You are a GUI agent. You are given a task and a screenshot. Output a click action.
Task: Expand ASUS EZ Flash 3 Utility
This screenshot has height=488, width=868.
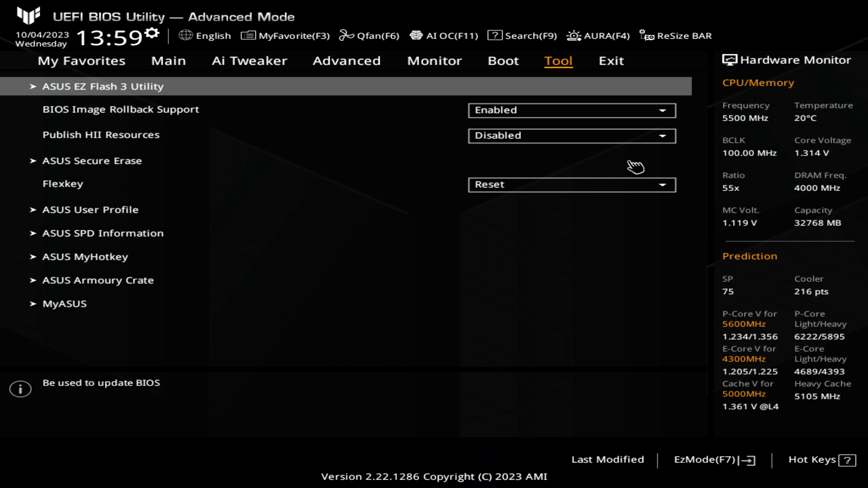[346, 86]
